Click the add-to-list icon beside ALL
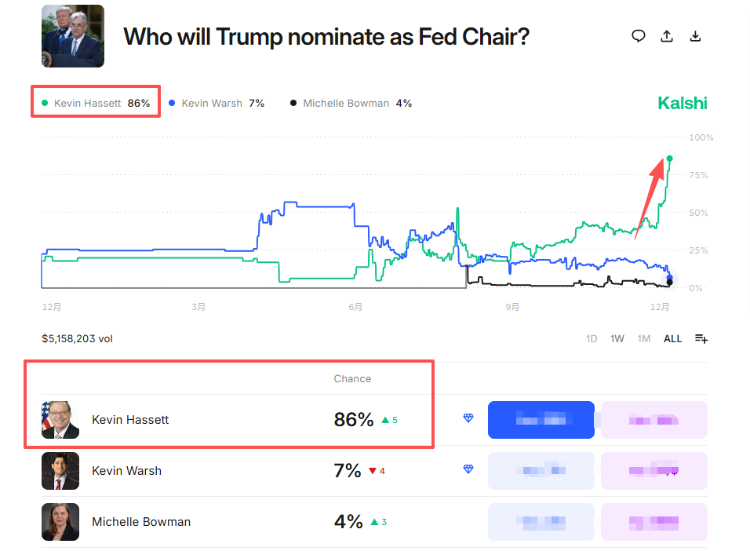750x551 pixels. (x=701, y=339)
